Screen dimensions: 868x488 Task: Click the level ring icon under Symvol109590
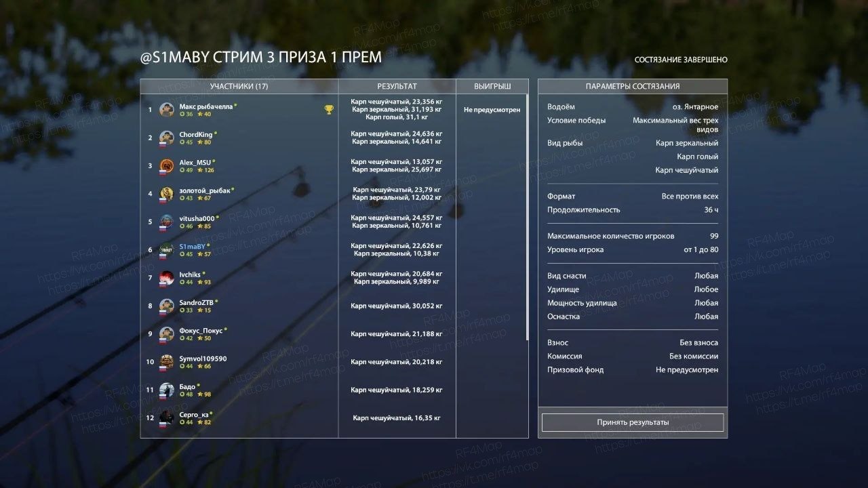tap(182, 367)
